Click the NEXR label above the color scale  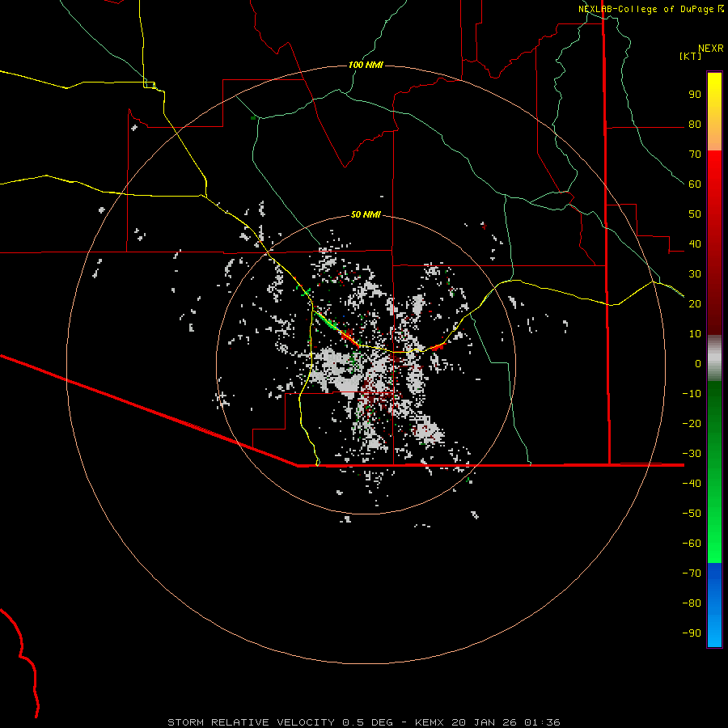710,49
